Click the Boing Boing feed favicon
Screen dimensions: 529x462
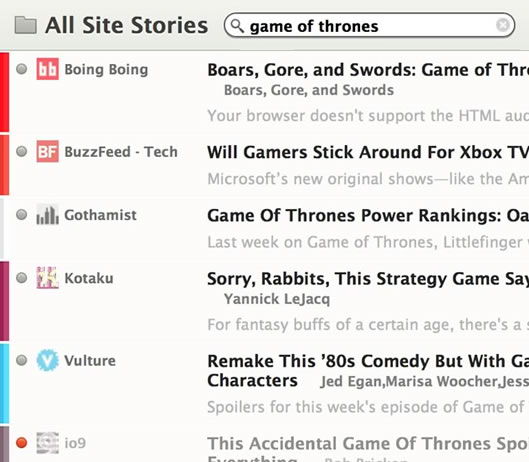coord(48,69)
